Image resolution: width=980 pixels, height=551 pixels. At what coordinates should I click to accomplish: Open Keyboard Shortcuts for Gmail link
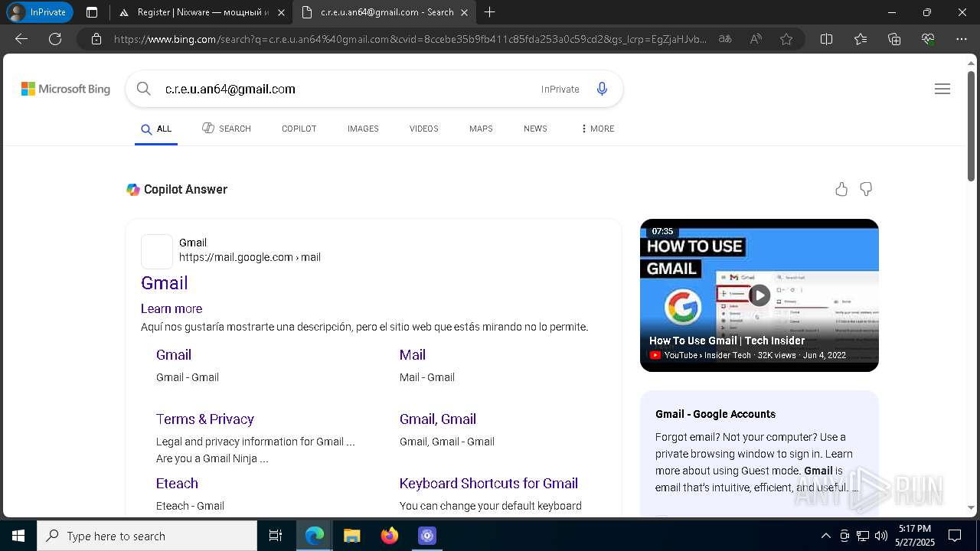(x=488, y=483)
